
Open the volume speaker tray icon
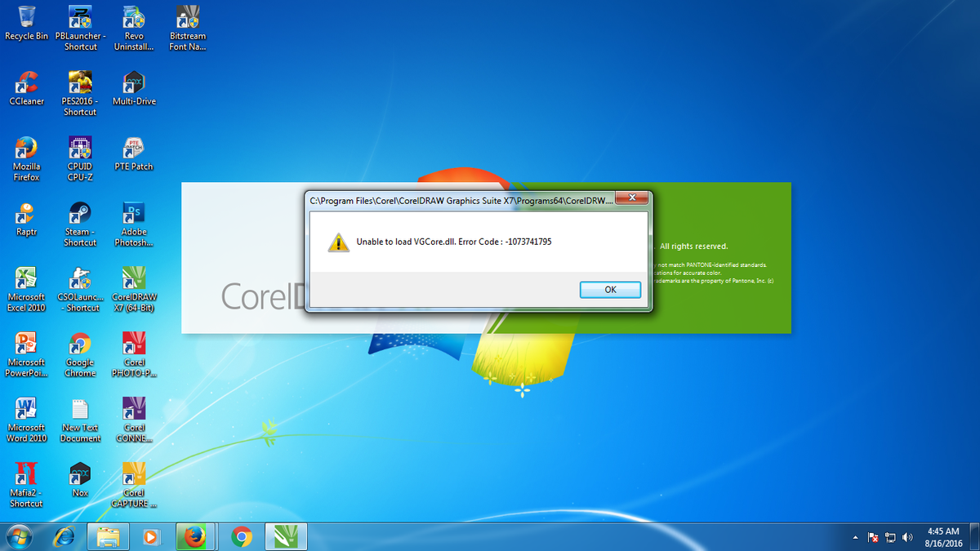(907, 537)
